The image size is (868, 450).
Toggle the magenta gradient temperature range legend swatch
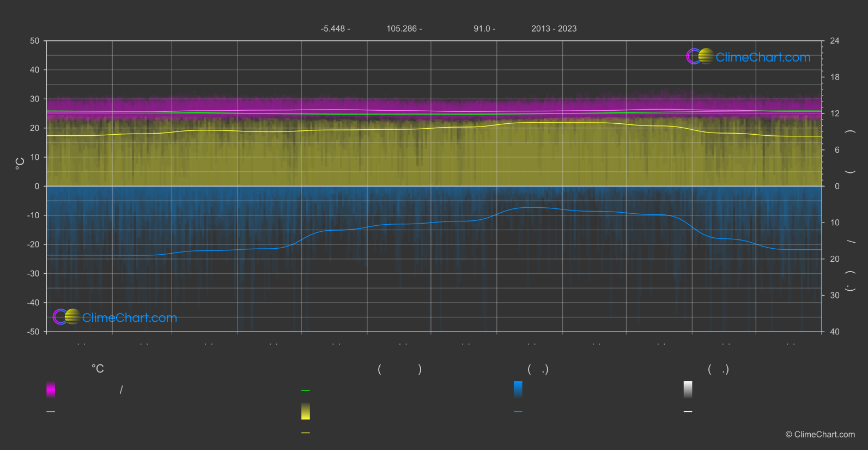(x=51, y=389)
